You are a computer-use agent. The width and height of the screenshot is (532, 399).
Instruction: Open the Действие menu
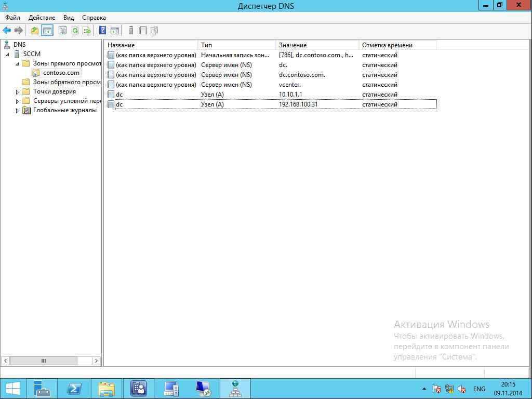[x=42, y=18]
